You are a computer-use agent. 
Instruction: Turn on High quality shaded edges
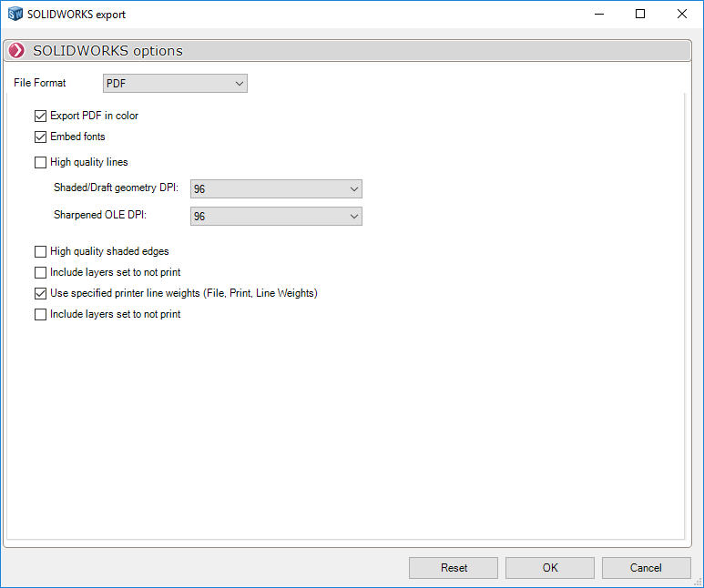tap(40, 251)
